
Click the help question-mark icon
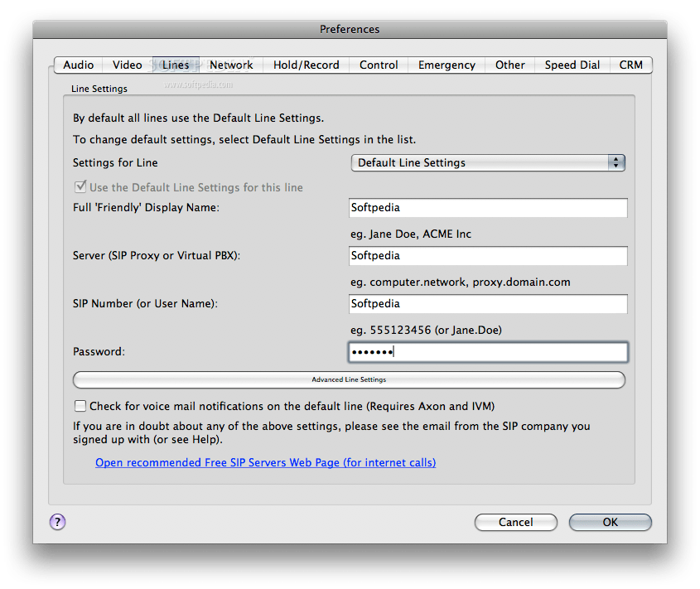[x=56, y=522]
